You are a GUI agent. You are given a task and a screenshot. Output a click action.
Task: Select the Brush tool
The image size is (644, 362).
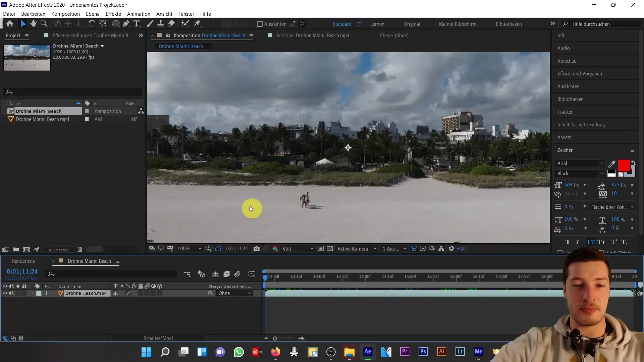(x=150, y=24)
